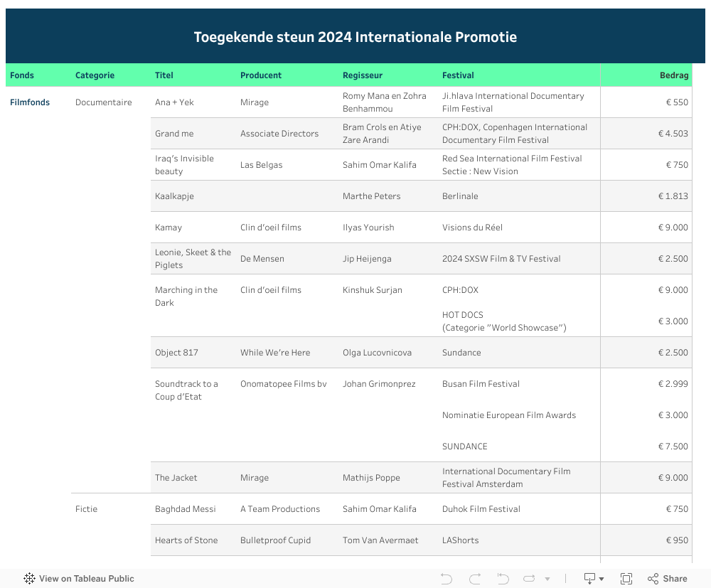Select the Documentaire category cell
The image size is (711, 588).
pyautogui.click(x=104, y=102)
